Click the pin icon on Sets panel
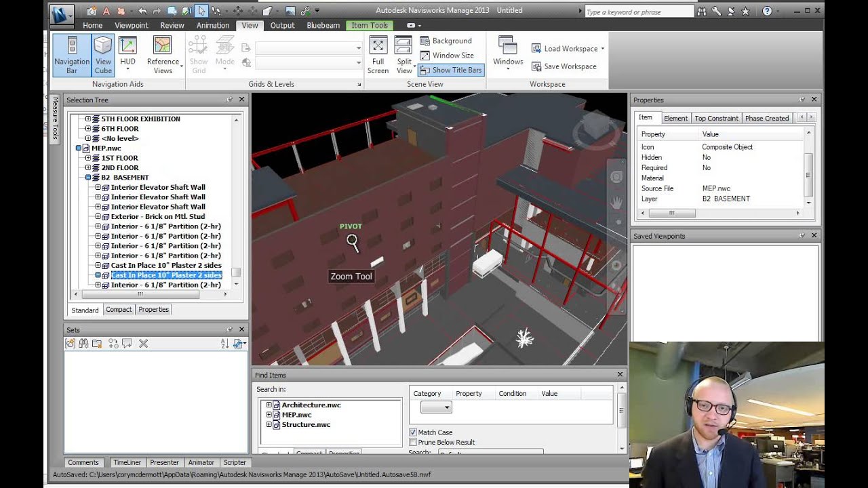 click(230, 329)
